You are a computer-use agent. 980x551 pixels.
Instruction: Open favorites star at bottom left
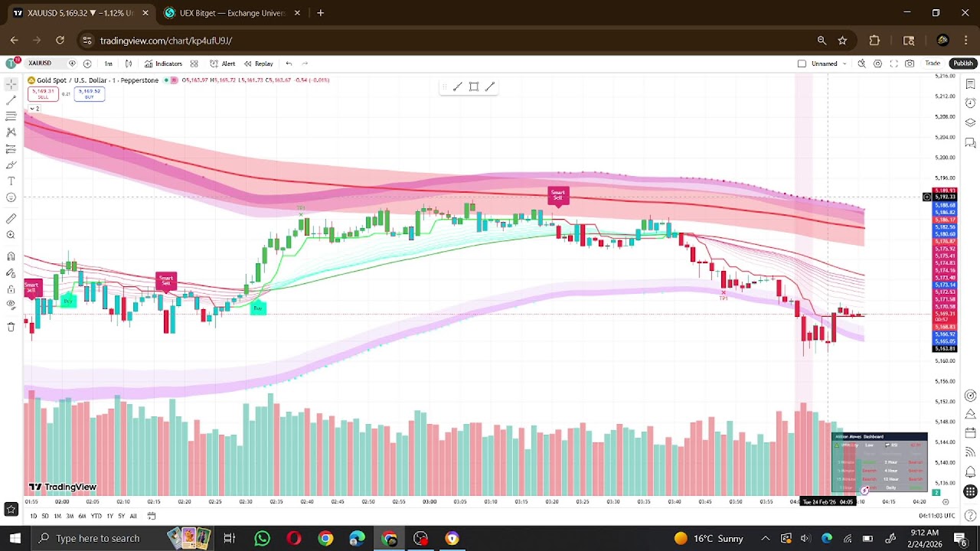[11, 509]
